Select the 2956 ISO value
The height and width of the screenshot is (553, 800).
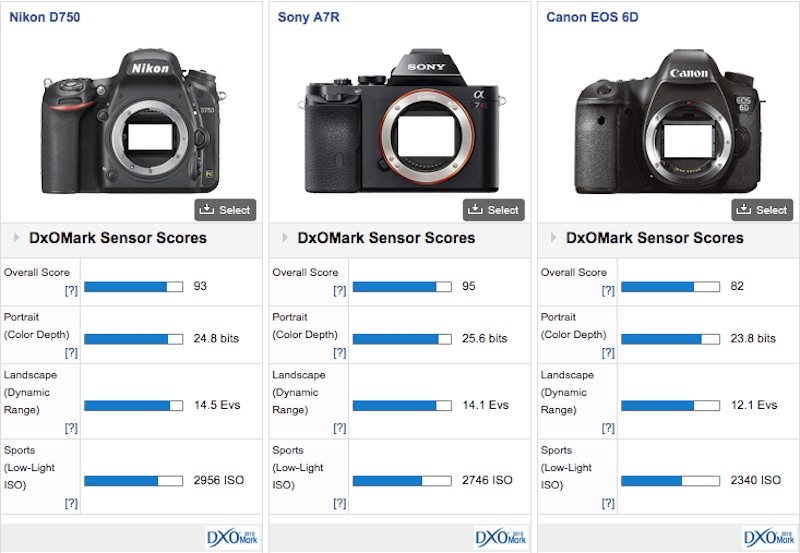tap(218, 480)
